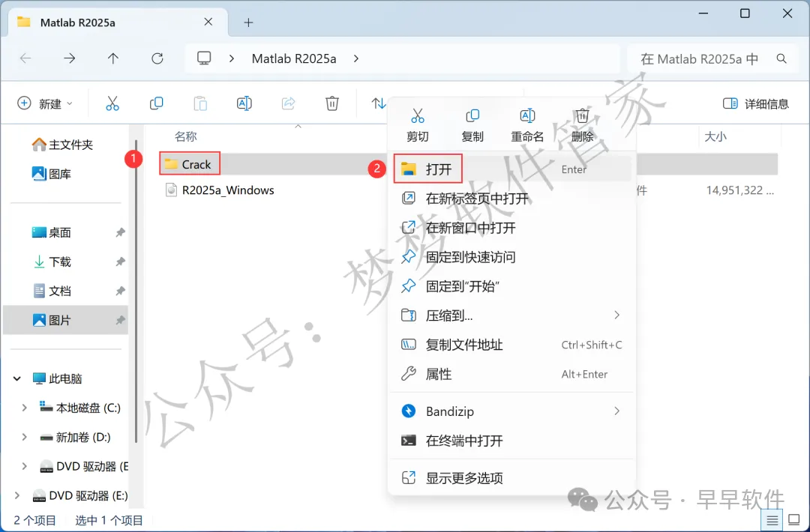Toggle the 详细信息 pane

(x=756, y=103)
